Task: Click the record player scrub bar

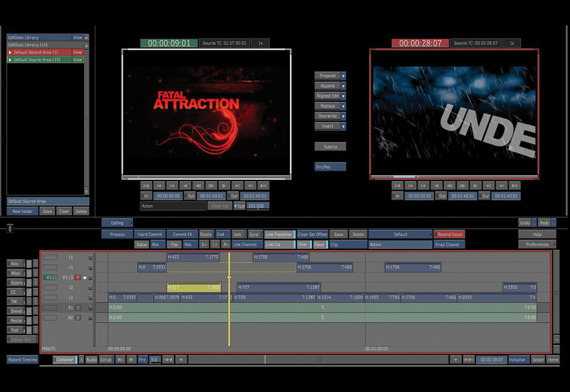Action: click(x=454, y=177)
